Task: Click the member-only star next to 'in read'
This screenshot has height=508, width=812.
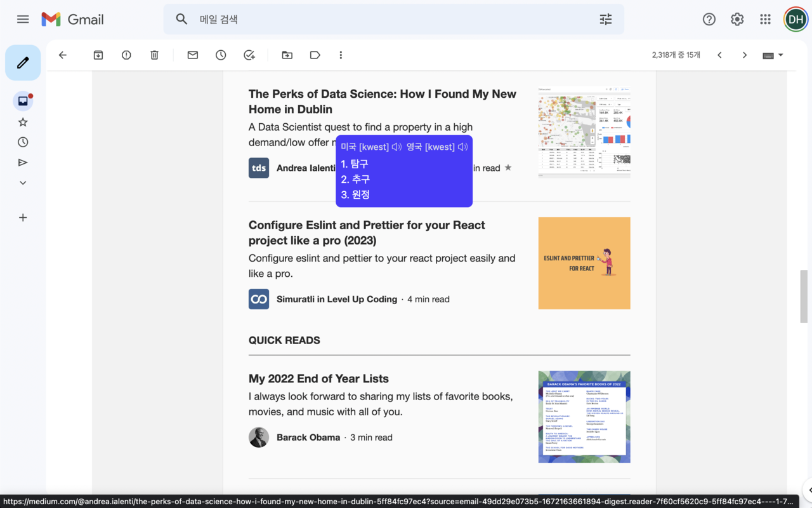Action: point(507,168)
